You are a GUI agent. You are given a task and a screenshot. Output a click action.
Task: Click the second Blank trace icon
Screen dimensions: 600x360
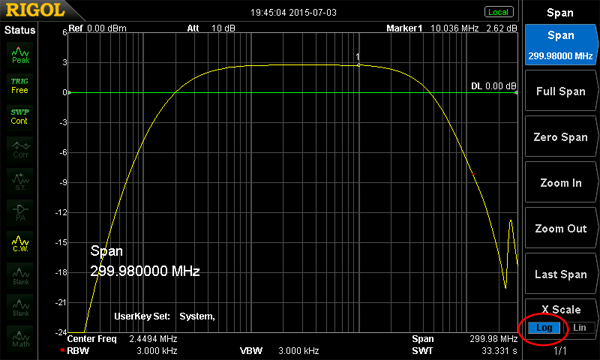click(x=20, y=308)
